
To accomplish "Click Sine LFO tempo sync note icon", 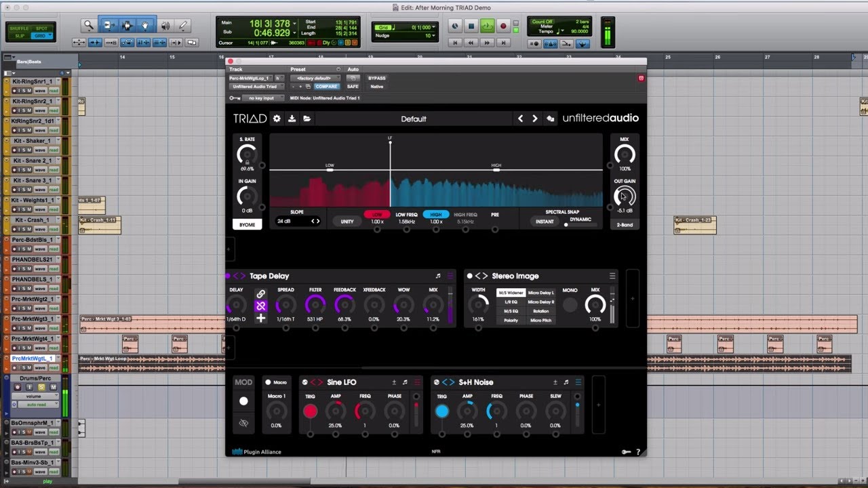I will click(405, 382).
